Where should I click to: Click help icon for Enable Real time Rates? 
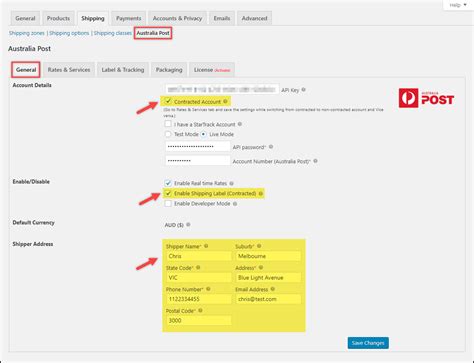(231, 183)
